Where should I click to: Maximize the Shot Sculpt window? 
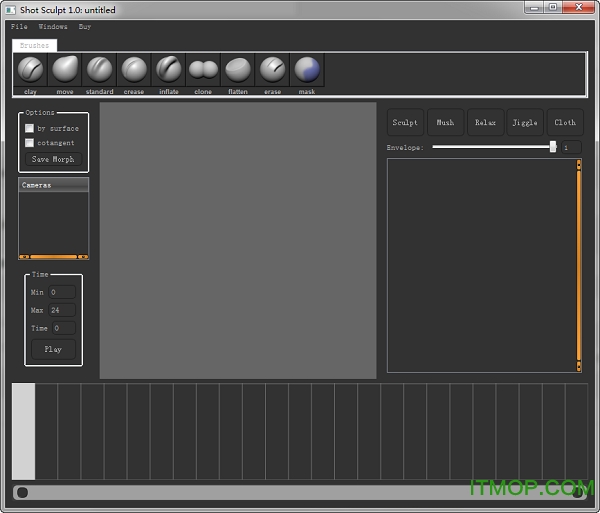click(x=553, y=8)
